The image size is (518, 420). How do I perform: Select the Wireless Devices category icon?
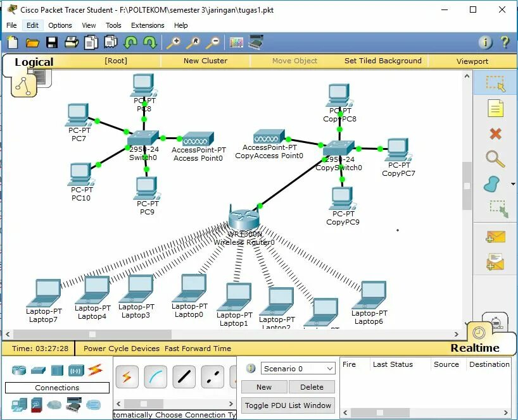[x=77, y=371]
